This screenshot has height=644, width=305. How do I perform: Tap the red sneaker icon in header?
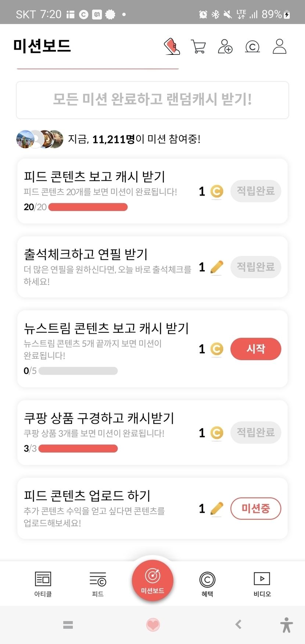[172, 47]
